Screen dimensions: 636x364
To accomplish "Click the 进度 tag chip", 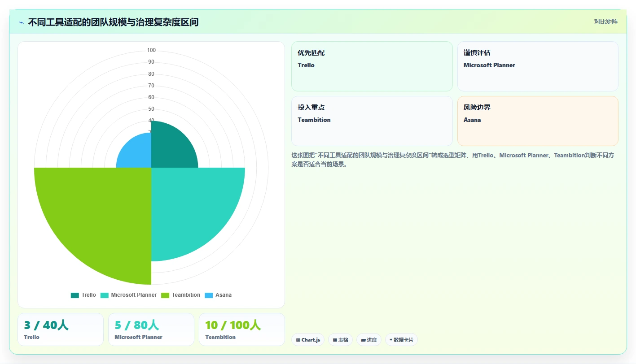I will point(369,340).
